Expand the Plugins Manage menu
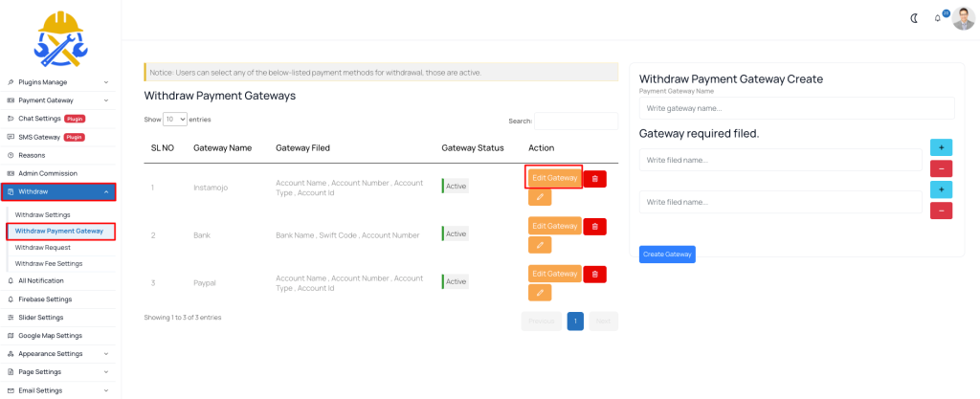 point(57,81)
